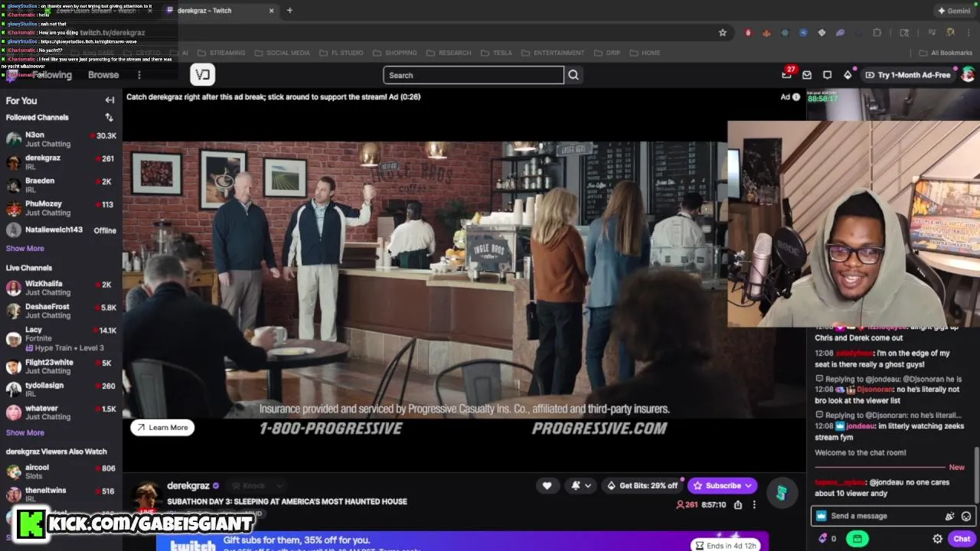Open Lacy Fortnite channel
The width and height of the screenshot is (980, 551).
(x=61, y=338)
